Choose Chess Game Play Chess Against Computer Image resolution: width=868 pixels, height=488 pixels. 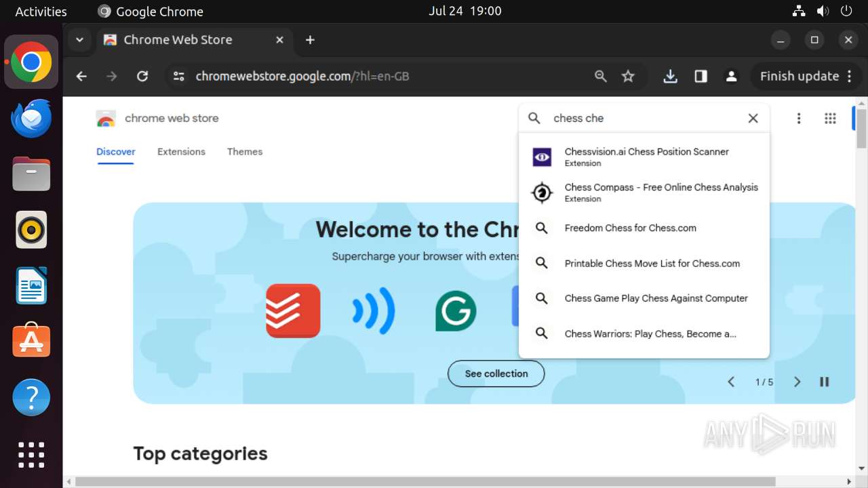(x=644, y=298)
